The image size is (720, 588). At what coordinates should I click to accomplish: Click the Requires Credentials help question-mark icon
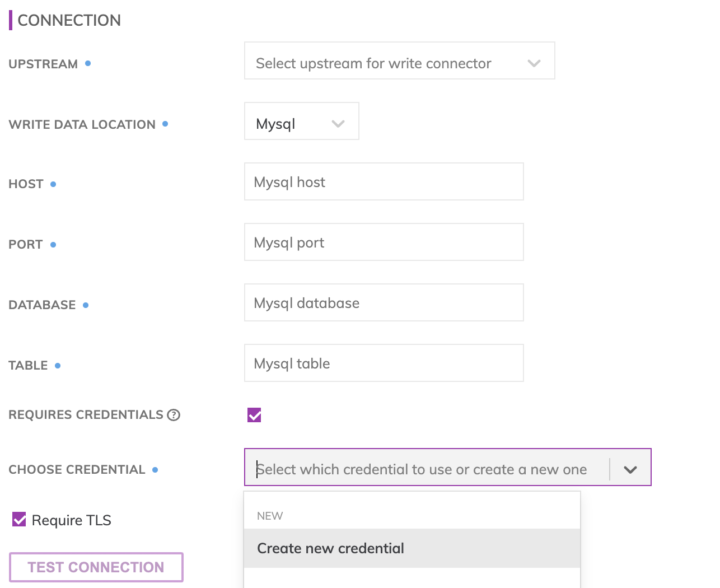(x=174, y=415)
